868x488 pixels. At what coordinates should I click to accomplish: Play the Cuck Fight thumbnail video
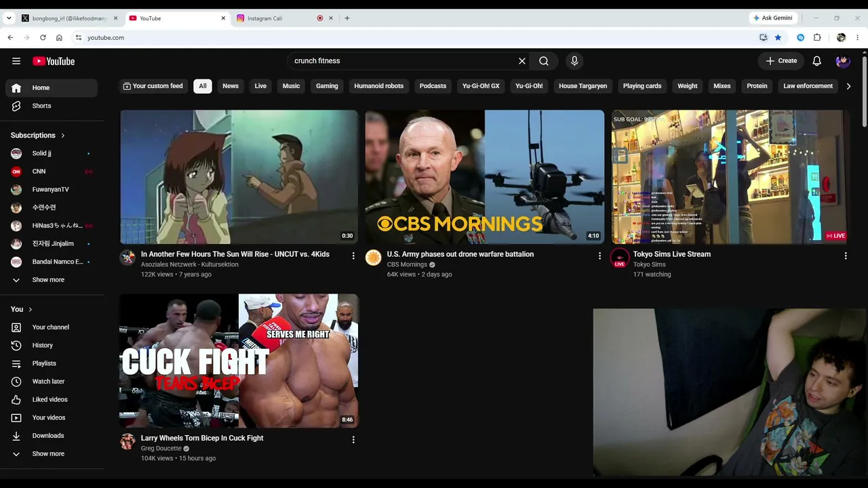tap(239, 361)
